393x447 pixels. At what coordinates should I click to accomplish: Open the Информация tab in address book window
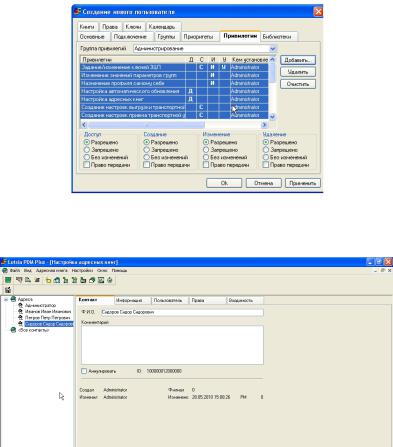pyautogui.click(x=129, y=300)
